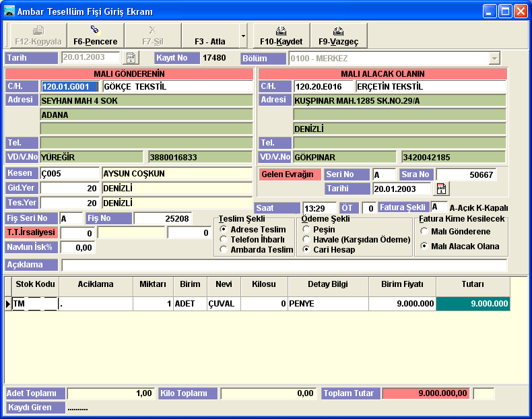The width and height of the screenshot is (532, 419).
Task: Click the ERÇETİN TEKSTİL name field
Action: click(431, 86)
